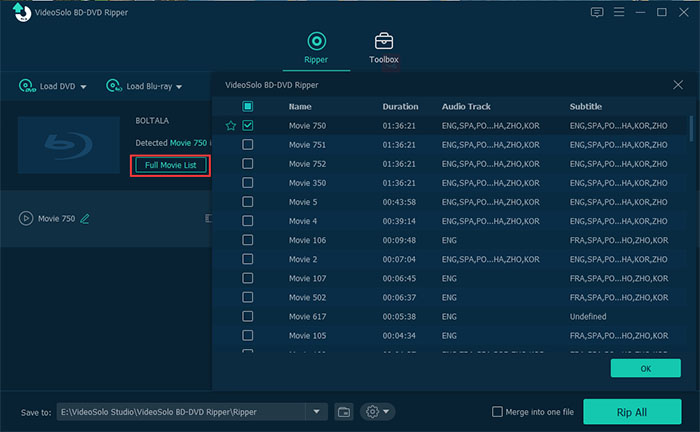Check the Movie 5 checkbox
This screenshot has width=700, height=432.
click(248, 202)
